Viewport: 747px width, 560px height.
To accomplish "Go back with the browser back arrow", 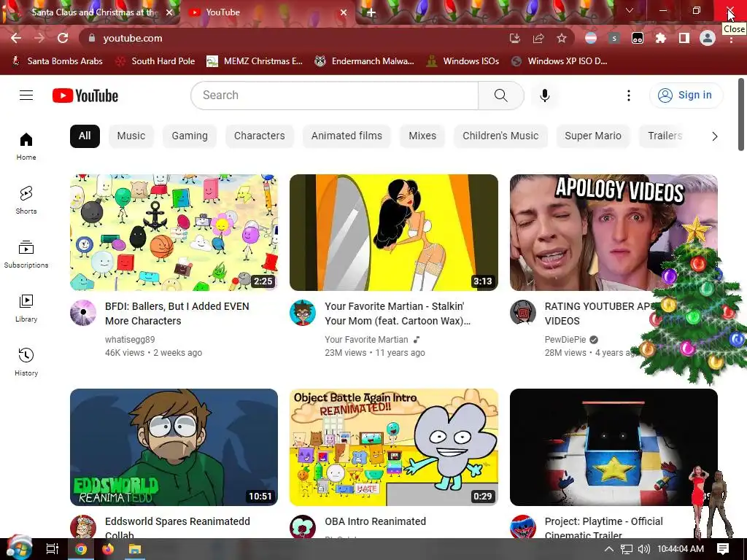I will (16, 38).
